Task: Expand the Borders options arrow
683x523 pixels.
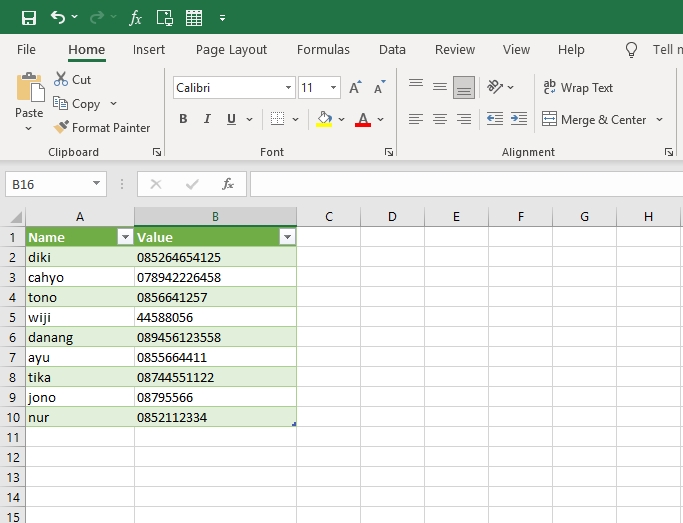Action: tap(295, 119)
